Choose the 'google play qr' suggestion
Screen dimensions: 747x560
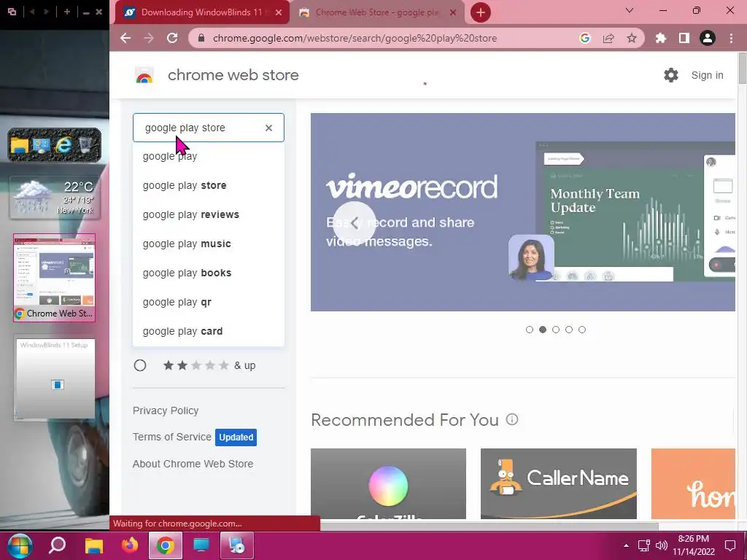(209, 302)
